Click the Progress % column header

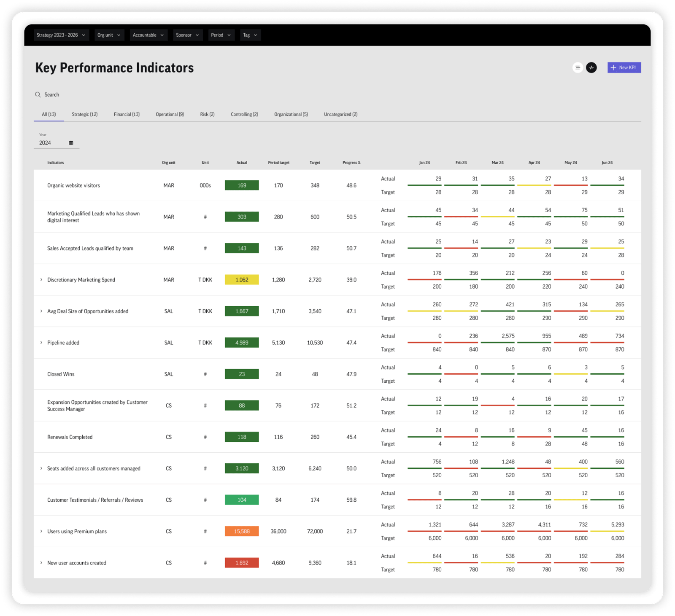(351, 162)
